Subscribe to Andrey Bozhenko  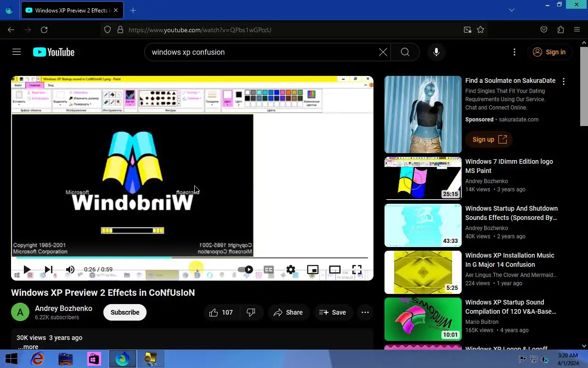[125, 312]
